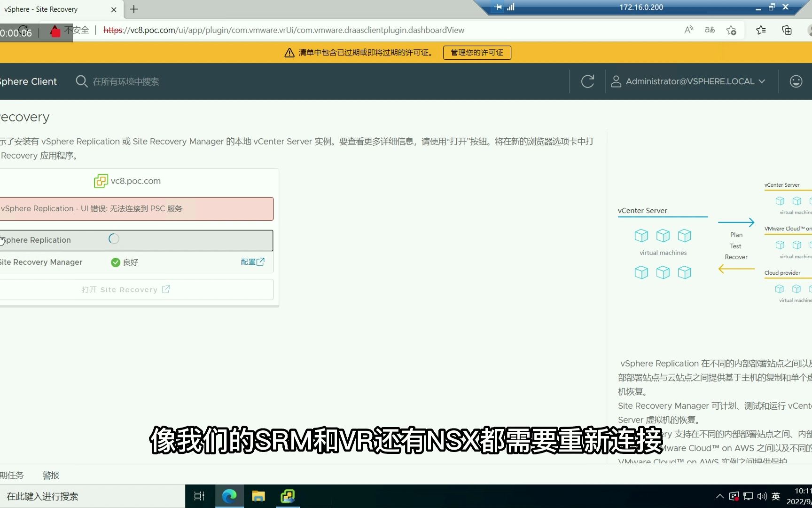Screen dimensions: 812x508
Task: Close the vSphere - Site Recovery tab
Action: 114,9
